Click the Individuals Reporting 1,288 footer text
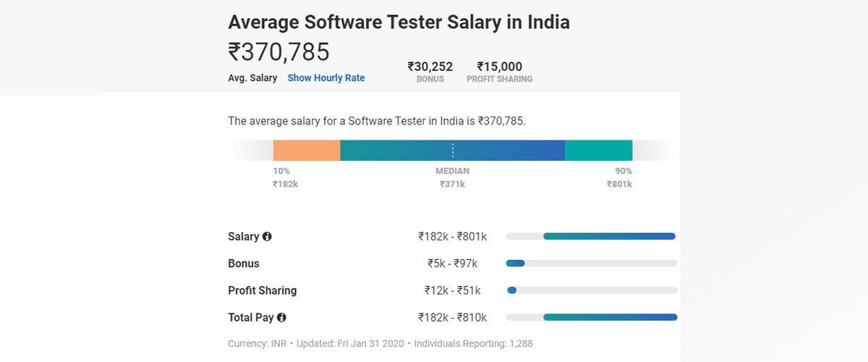 [x=473, y=343]
